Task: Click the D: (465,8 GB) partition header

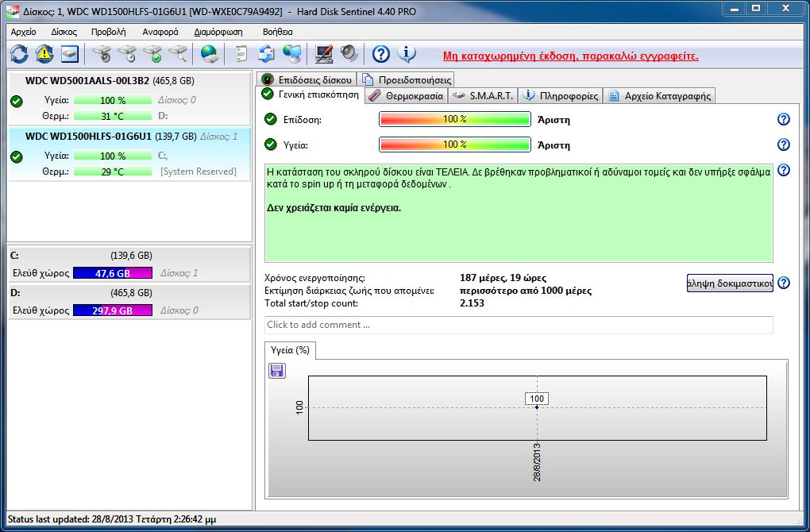Action: tap(129, 293)
